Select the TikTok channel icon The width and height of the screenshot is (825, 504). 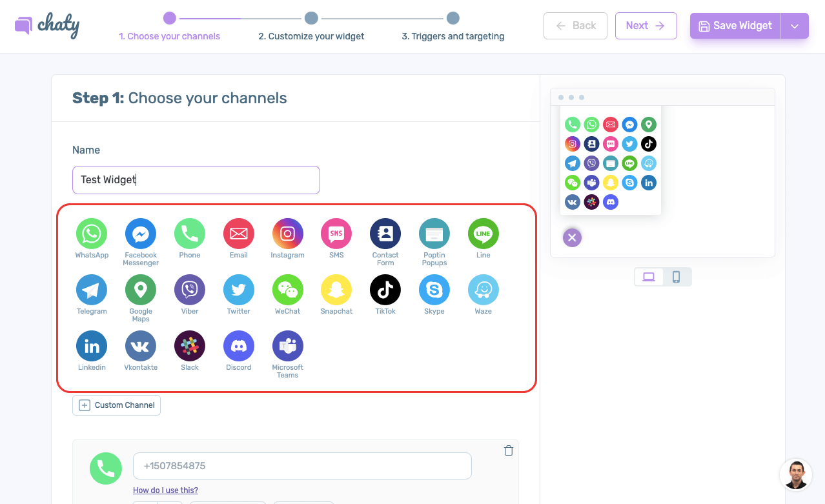pyautogui.click(x=385, y=290)
